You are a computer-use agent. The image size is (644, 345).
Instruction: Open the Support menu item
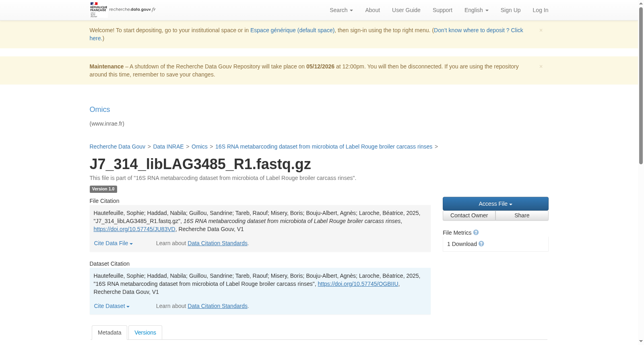tap(442, 10)
